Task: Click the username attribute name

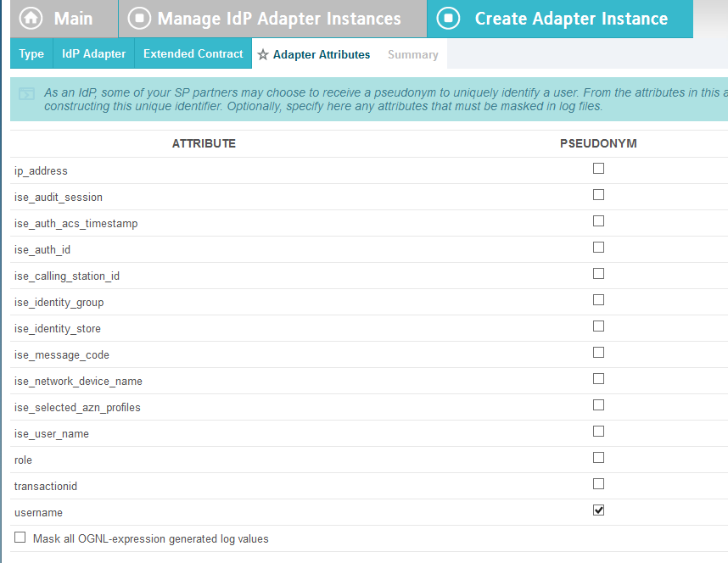Action: [x=38, y=513]
